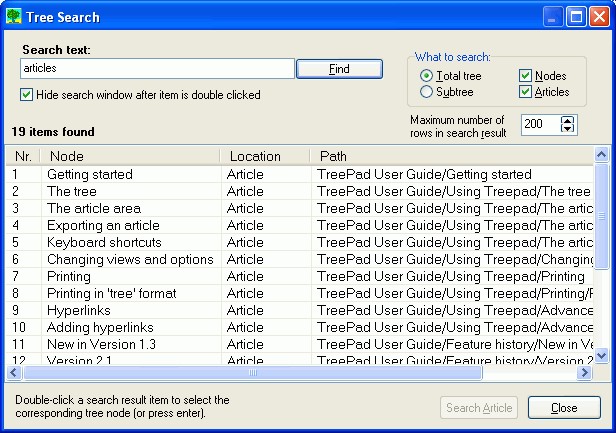This screenshot has height=433, width=616.
Task: Uncheck the Articles checkbox
Action: click(x=526, y=92)
